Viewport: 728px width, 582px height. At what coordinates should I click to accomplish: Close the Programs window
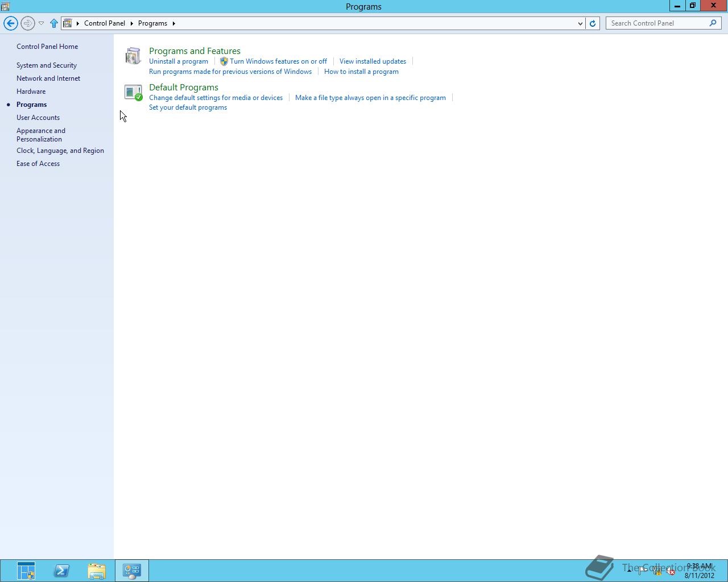pos(713,6)
